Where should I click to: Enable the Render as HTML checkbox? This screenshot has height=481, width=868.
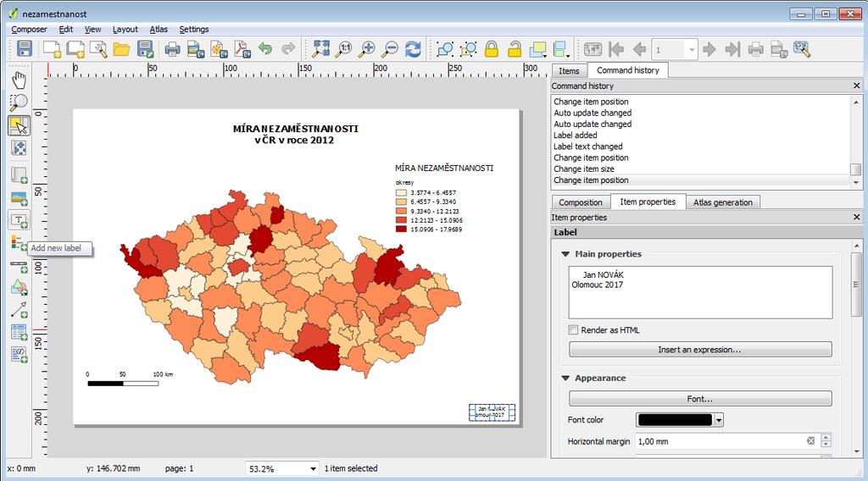point(573,330)
